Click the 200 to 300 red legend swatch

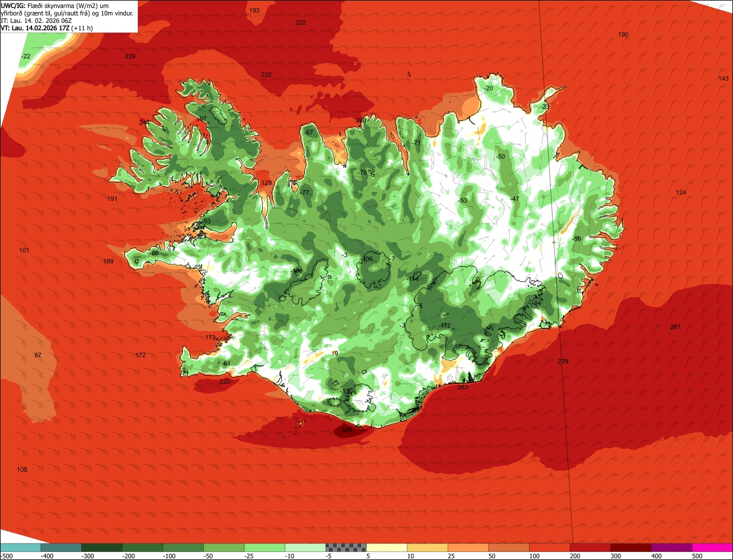589,547
